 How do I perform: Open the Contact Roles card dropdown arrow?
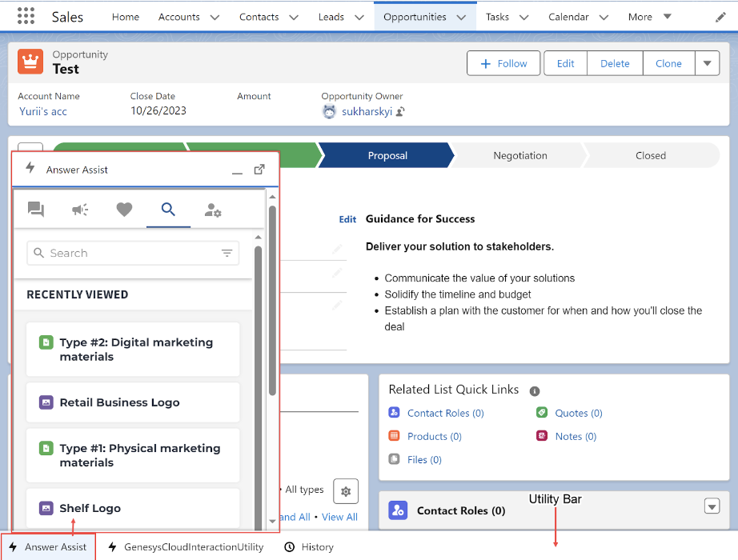(x=712, y=506)
